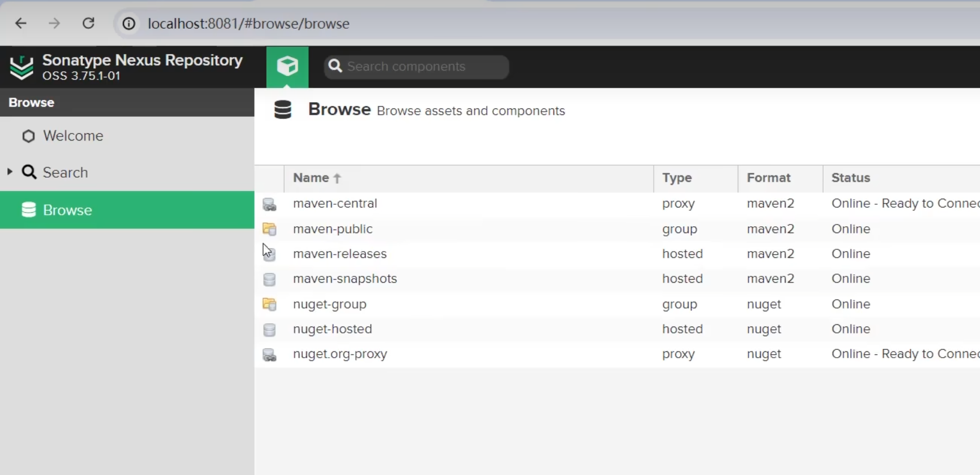The height and width of the screenshot is (475, 980).
Task: Click the Format column header
Action: point(768,178)
